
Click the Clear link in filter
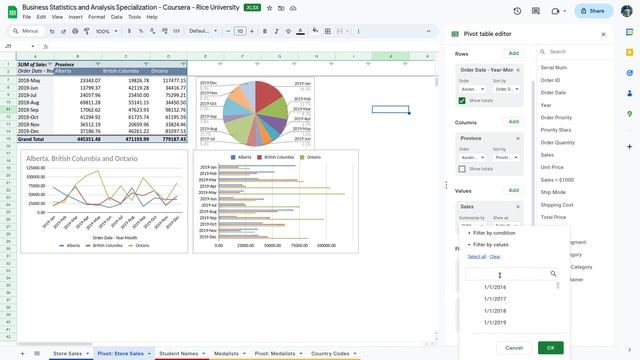pyautogui.click(x=495, y=257)
